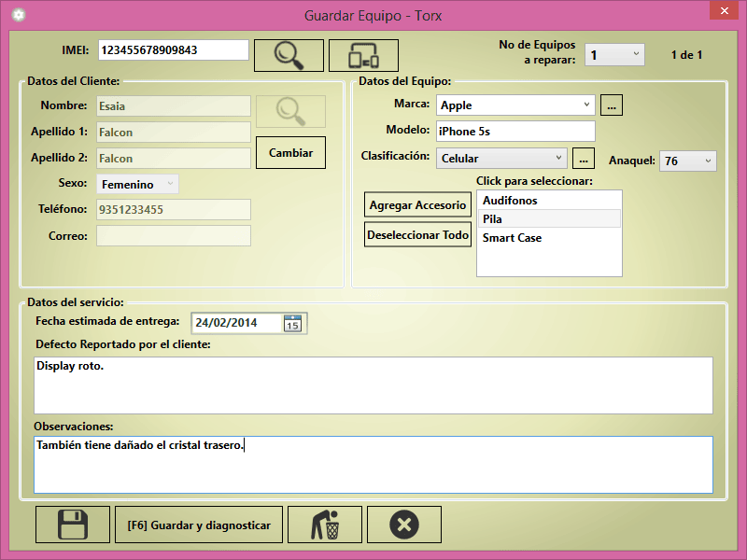Click the Modelo iPhone 5s field

tap(515, 132)
